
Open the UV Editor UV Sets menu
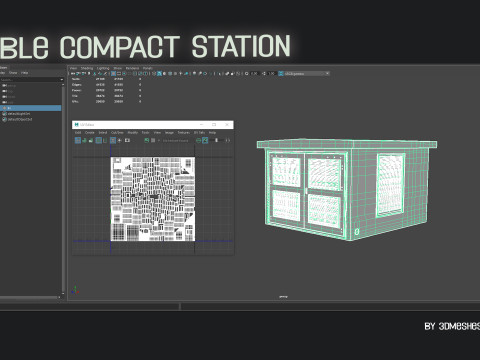199,132
